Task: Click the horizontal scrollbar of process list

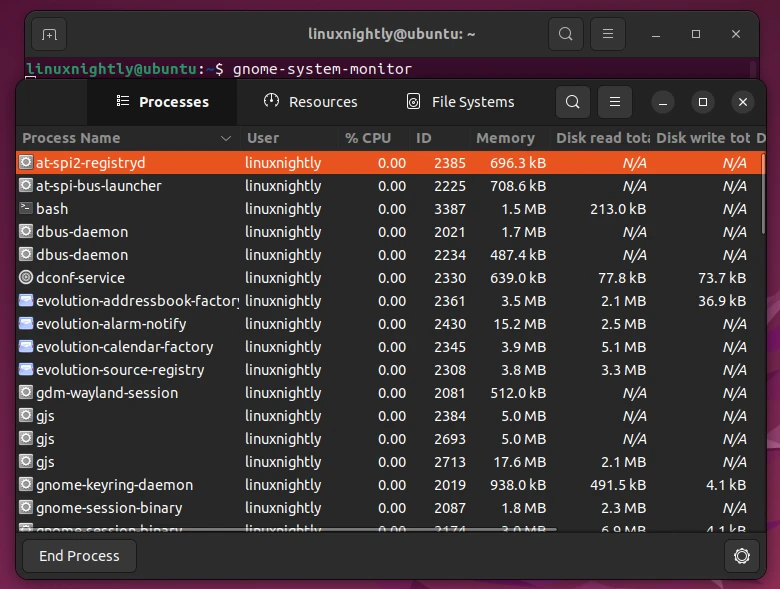Action: (x=287, y=530)
